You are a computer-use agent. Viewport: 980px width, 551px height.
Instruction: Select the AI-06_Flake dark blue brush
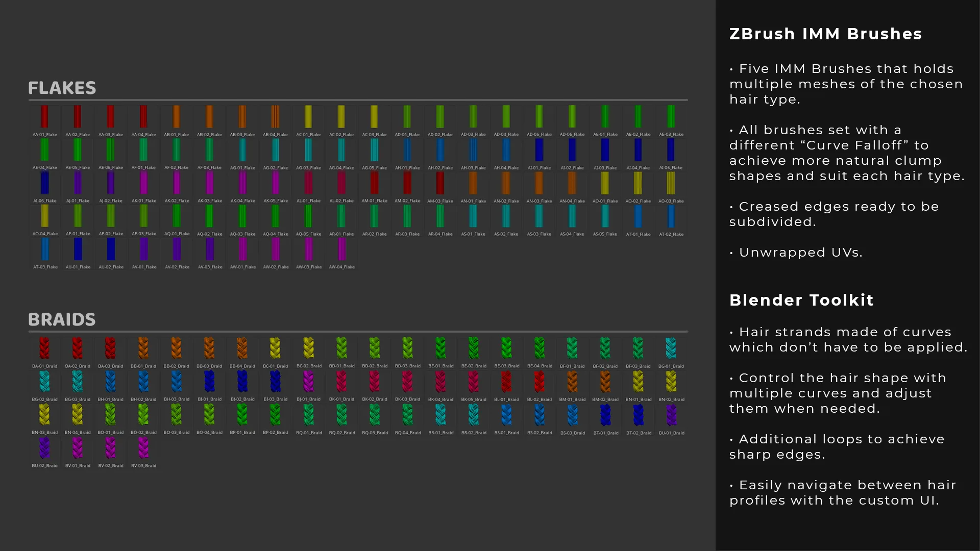(45, 184)
